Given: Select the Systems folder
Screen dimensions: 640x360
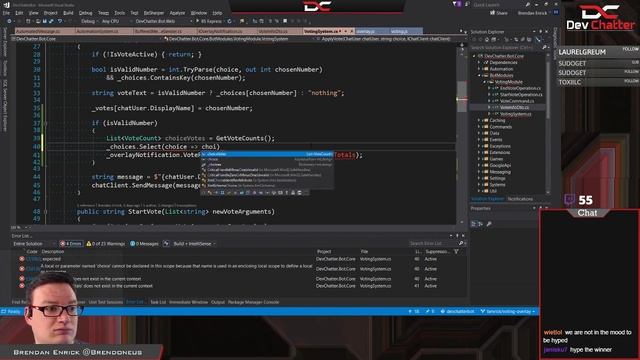Looking at the screenshot, I should click(497, 184).
